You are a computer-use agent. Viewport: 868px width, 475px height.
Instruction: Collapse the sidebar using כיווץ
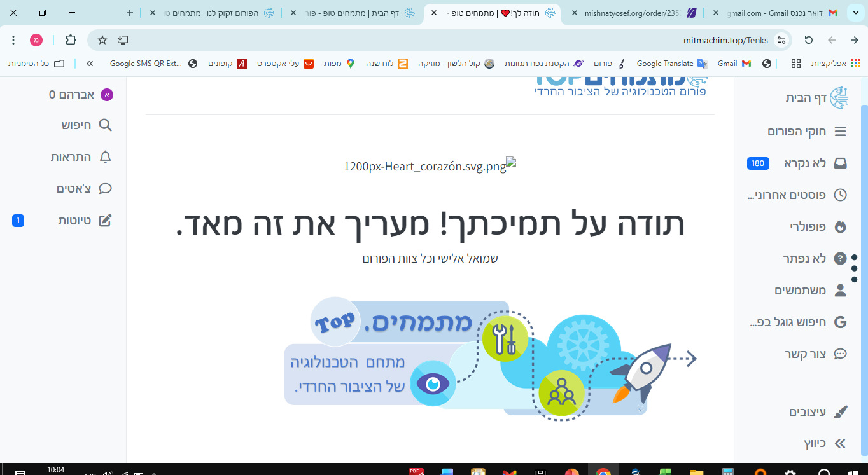coord(839,443)
